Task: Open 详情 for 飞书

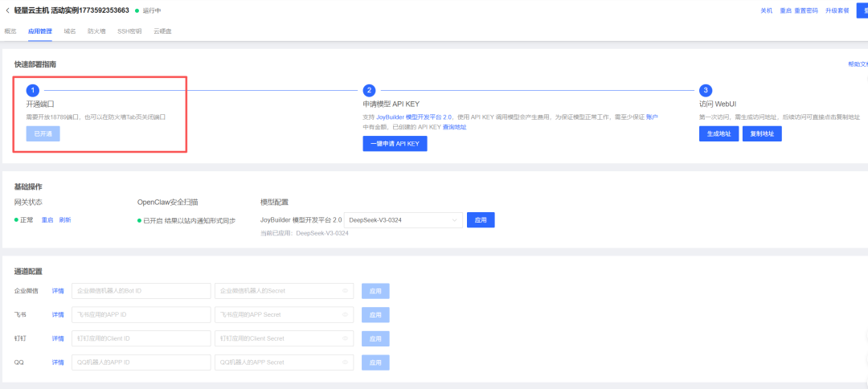Action: coord(58,314)
